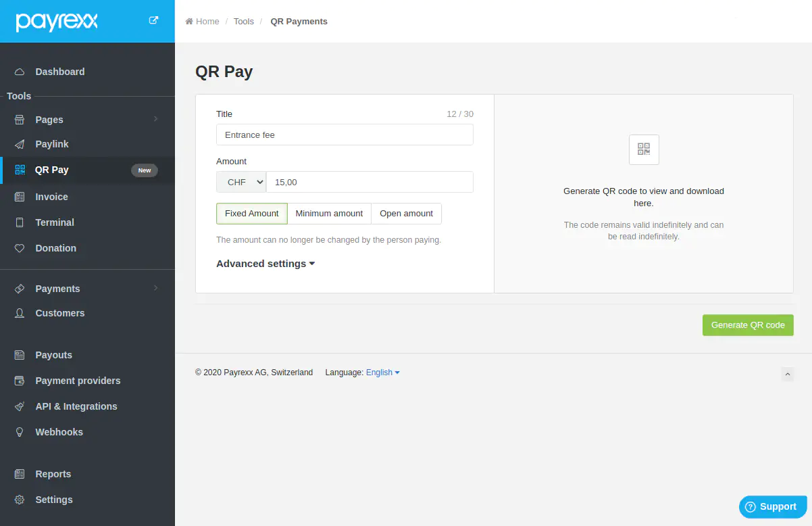Click the Terminal device icon
812x526 pixels.
(20, 222)
